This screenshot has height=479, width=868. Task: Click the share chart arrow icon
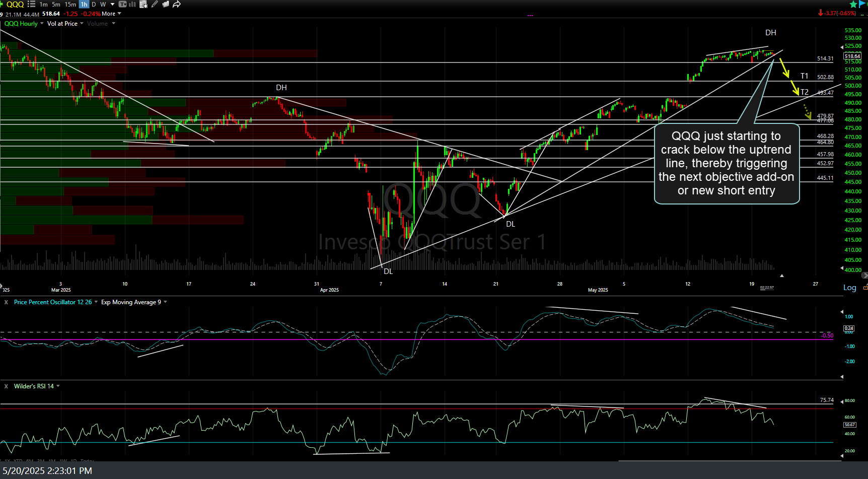pyautogui.click(x=176, y=4)
